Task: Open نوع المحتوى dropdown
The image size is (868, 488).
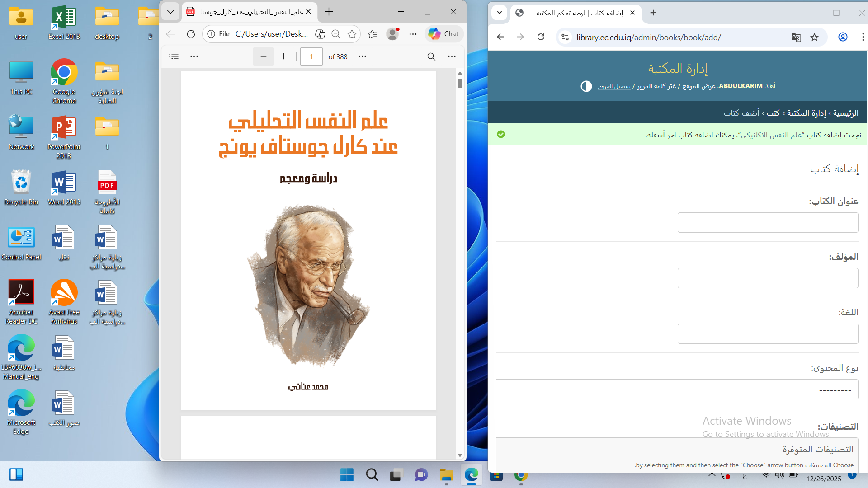Action: 677,389
